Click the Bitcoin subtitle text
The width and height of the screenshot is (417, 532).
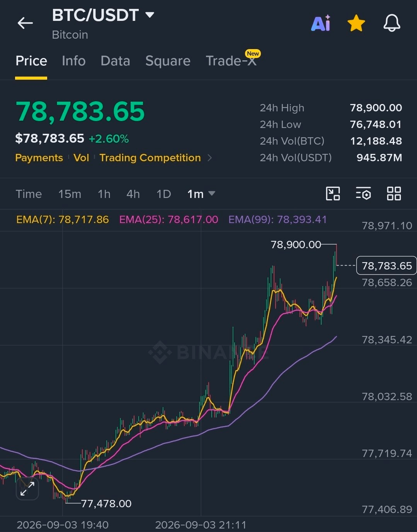(x=70, y=35)
